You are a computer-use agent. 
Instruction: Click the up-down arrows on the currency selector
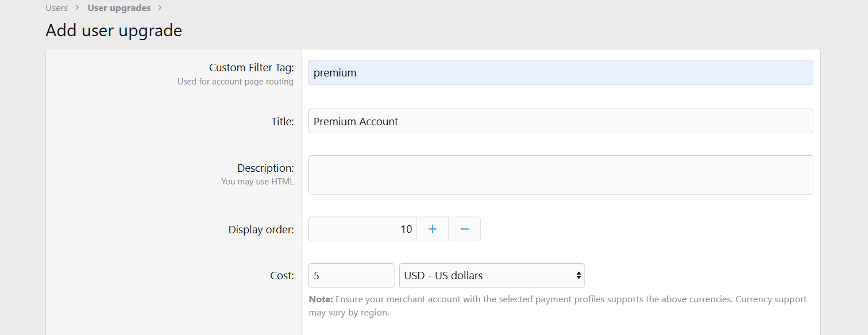point(578,276)
